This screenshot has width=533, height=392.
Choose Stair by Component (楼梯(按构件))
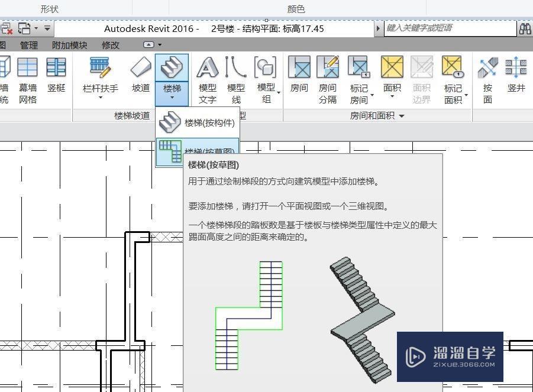(x=198, y=122)
